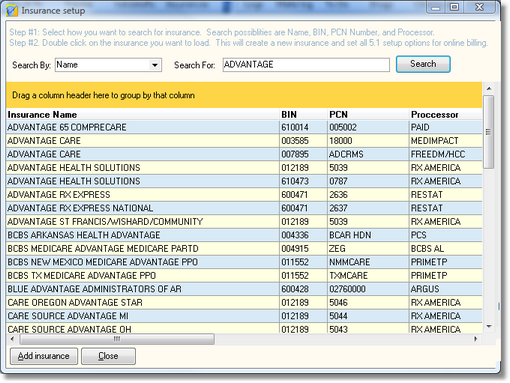Click BIN cell 610014
Screen dimensions: 510x383
(x=303, y=127)
